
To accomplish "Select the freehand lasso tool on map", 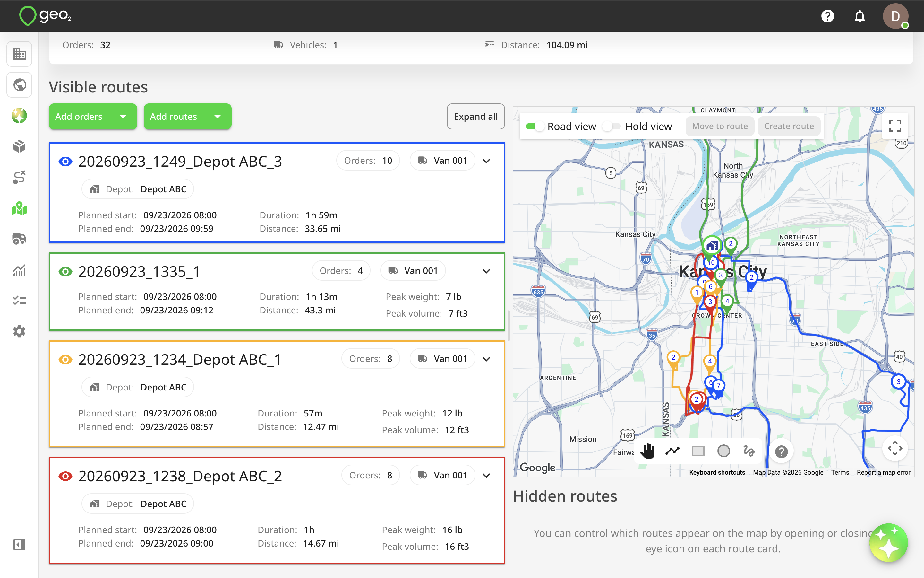I will click(749, 451).
